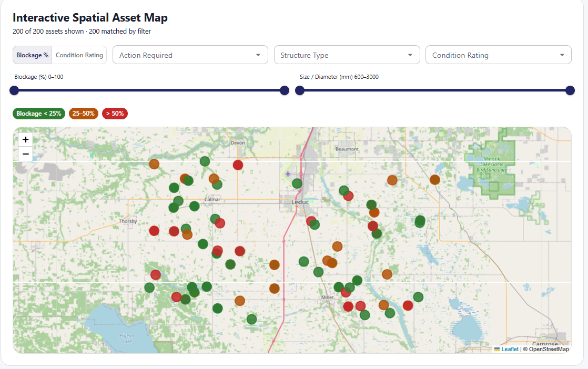
Task: Click the red > 50% legend chip
Action: pyautogui.click(x=115, y=114)
